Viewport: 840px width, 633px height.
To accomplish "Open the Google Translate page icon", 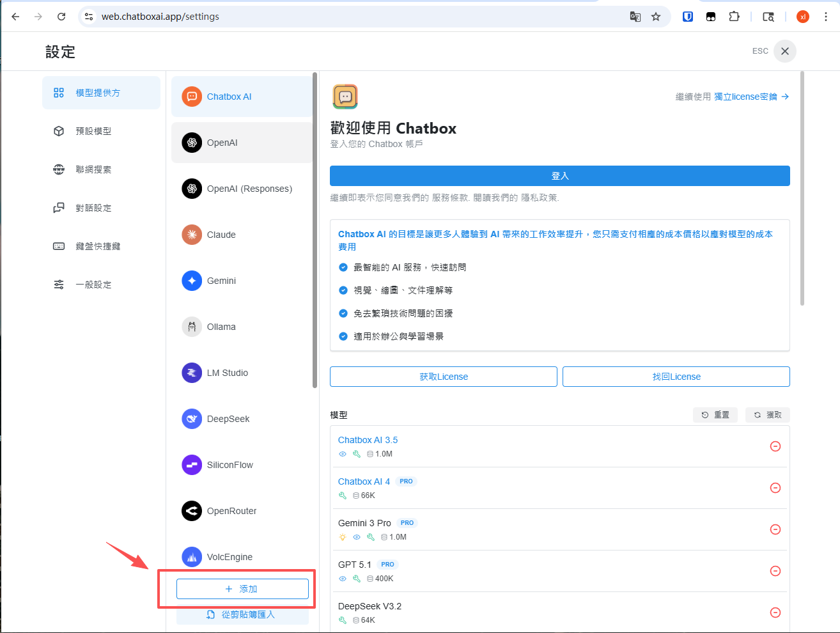I will 635,17.
